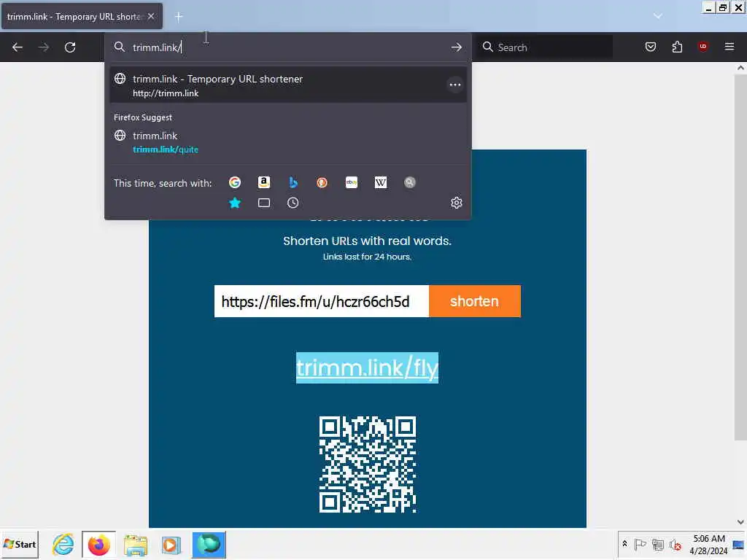Open a new tab with plus button
747x560 pixels.
179,17
